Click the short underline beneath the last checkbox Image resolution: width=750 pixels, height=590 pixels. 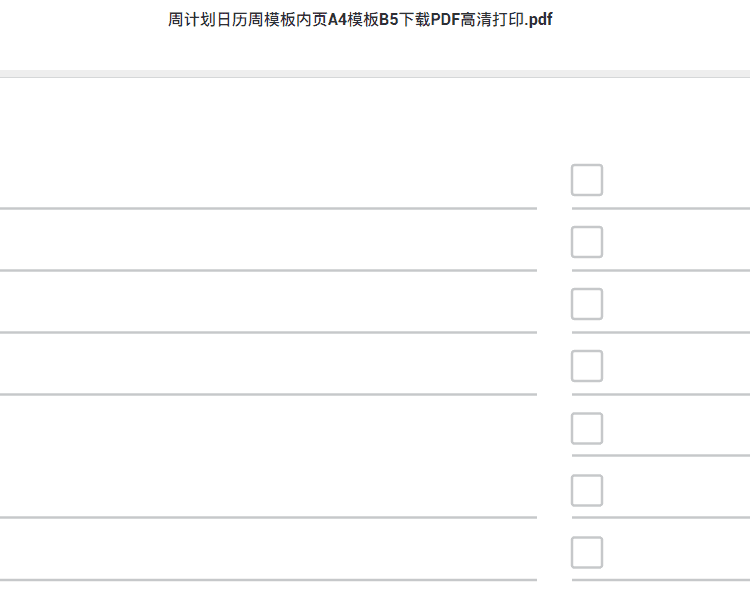(661, 580)
